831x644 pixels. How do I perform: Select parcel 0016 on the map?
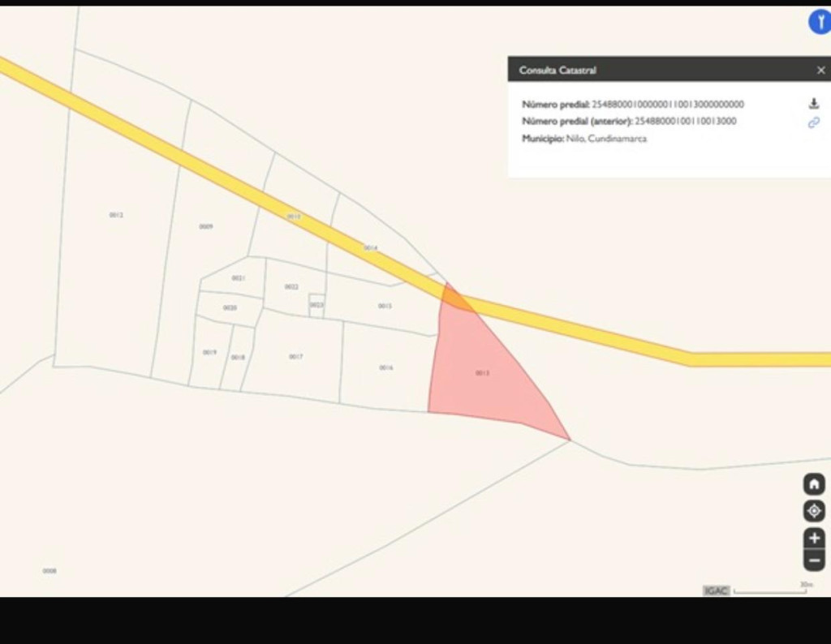(x=386, y=367)
